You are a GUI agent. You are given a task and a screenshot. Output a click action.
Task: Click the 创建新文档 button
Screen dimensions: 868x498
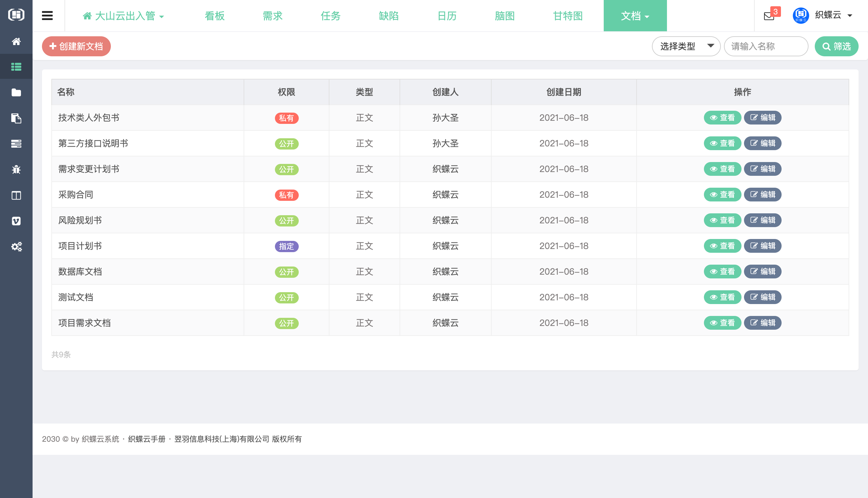76,46
